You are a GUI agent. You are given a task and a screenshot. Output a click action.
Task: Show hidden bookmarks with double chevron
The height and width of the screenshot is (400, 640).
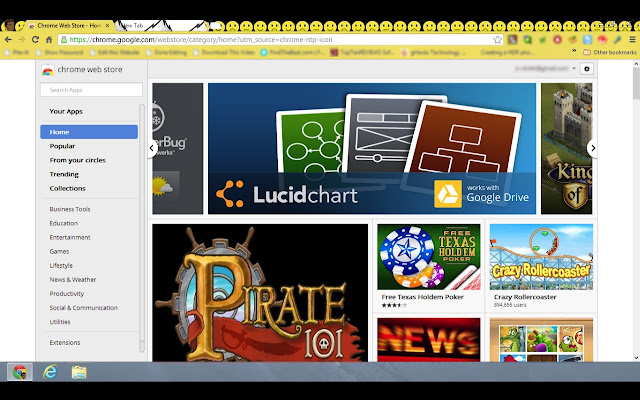(573, 51)
